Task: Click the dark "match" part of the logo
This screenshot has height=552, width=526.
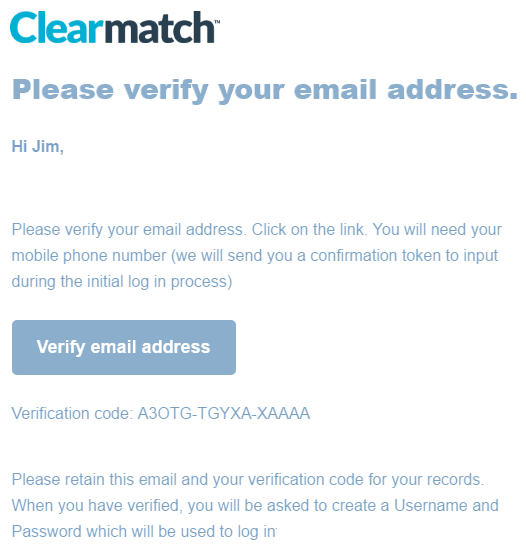Action: (x=159, y=27)
